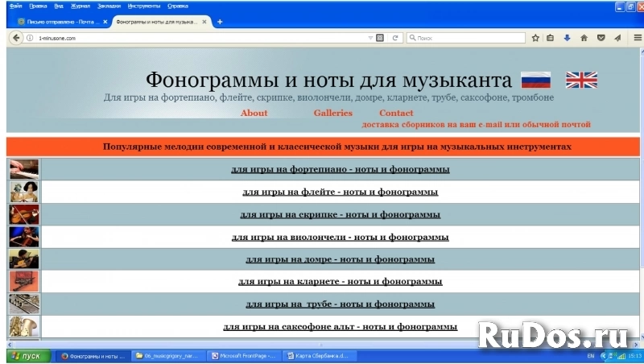This screenshot has height=364, width=644.
Task: Open для игры на домре link
Action: coord(340,259)
